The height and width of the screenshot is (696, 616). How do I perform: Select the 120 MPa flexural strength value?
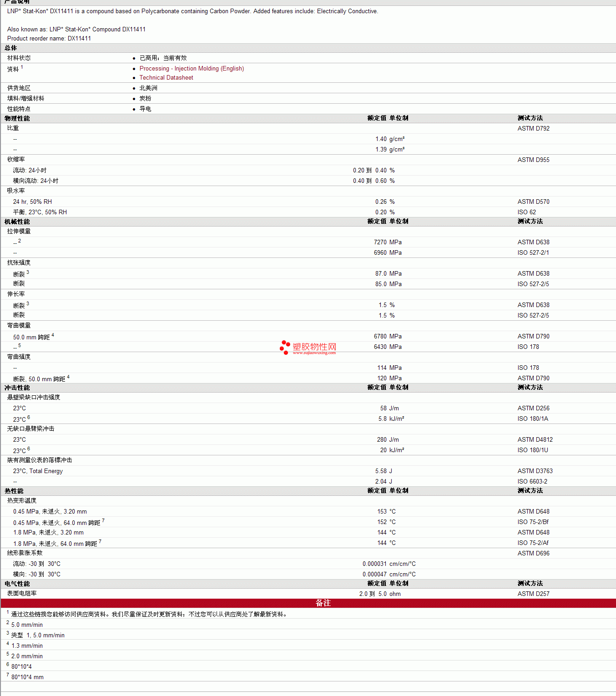coord(389,378)
